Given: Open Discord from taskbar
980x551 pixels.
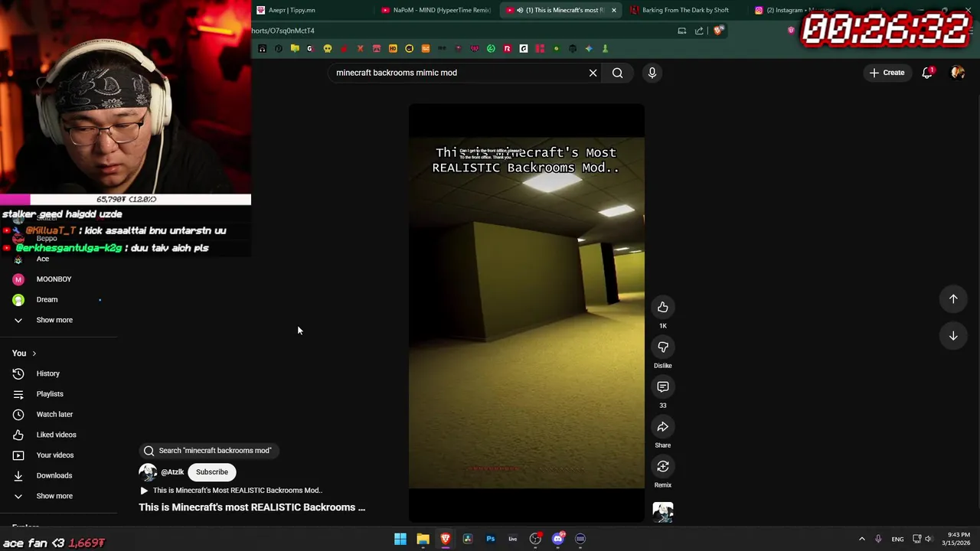Looking at the screenshot, I should tap(558, 539).
